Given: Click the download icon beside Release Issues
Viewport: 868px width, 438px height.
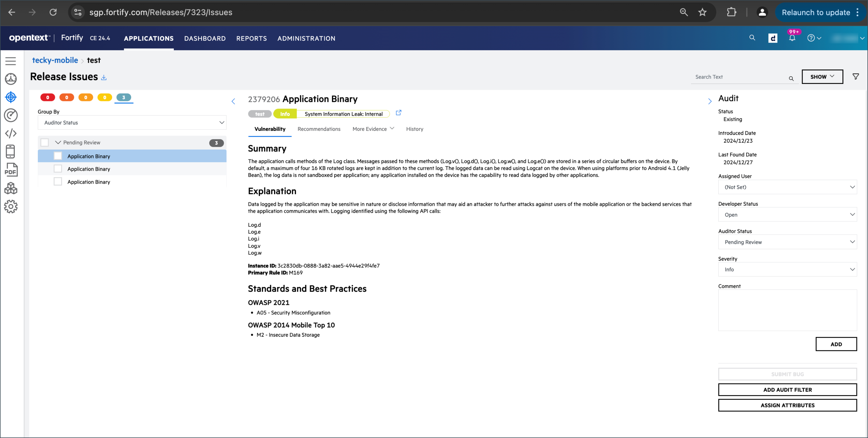Looking at the screenshot, I should click(104, 77).
